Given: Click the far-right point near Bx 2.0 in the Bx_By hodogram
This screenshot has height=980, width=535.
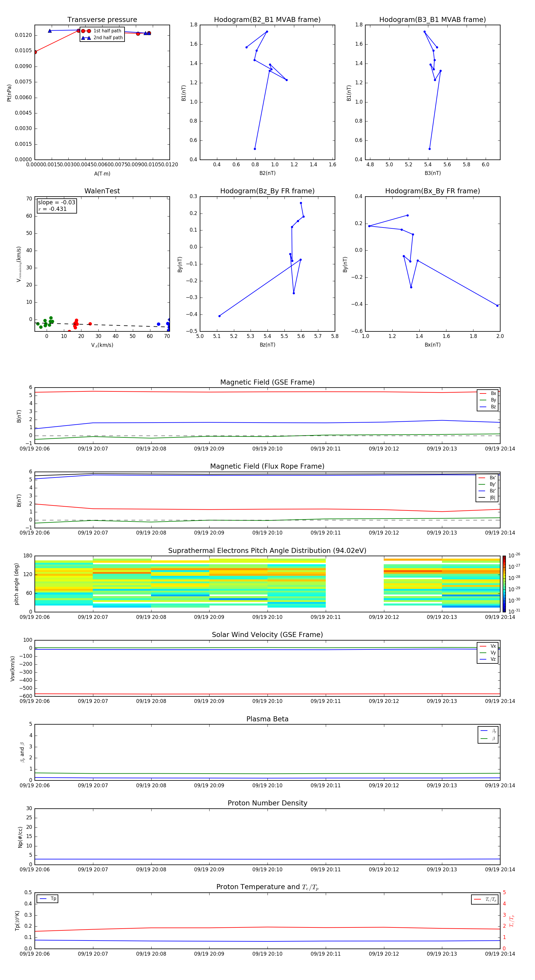Looking at the screenshot, I should coord(497,306).
